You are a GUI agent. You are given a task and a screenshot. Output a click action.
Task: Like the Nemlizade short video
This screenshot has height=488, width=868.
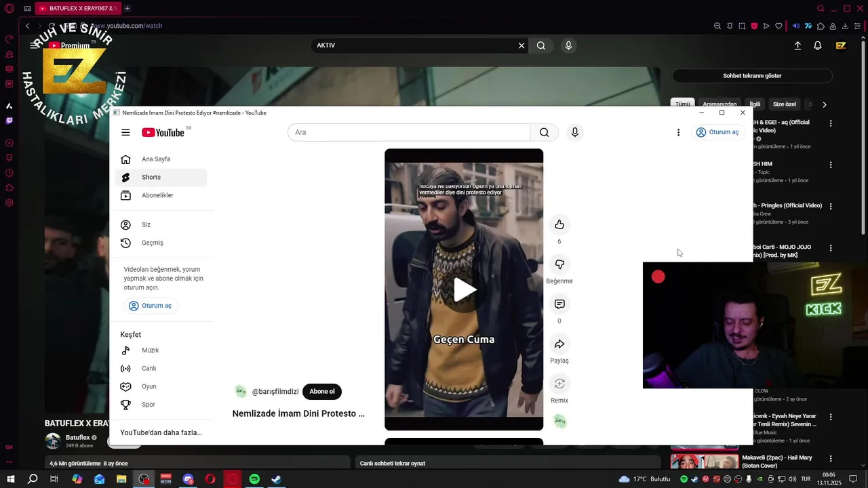point(559,224)
